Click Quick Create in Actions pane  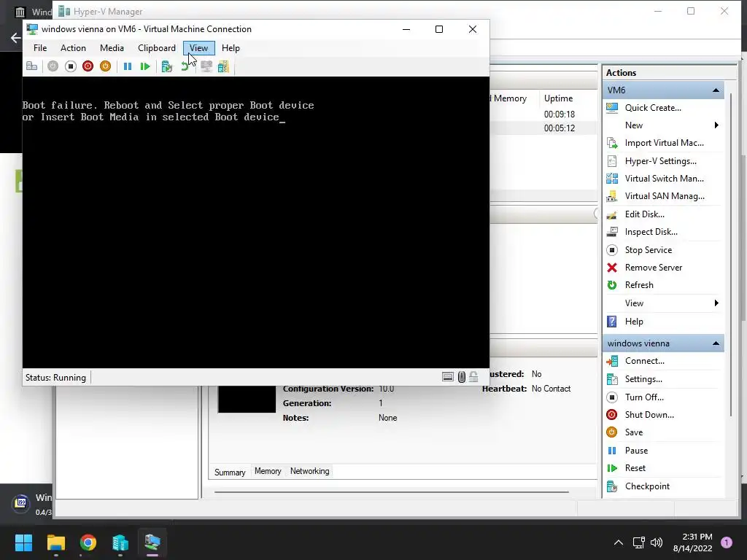click(x=653, y=108)
